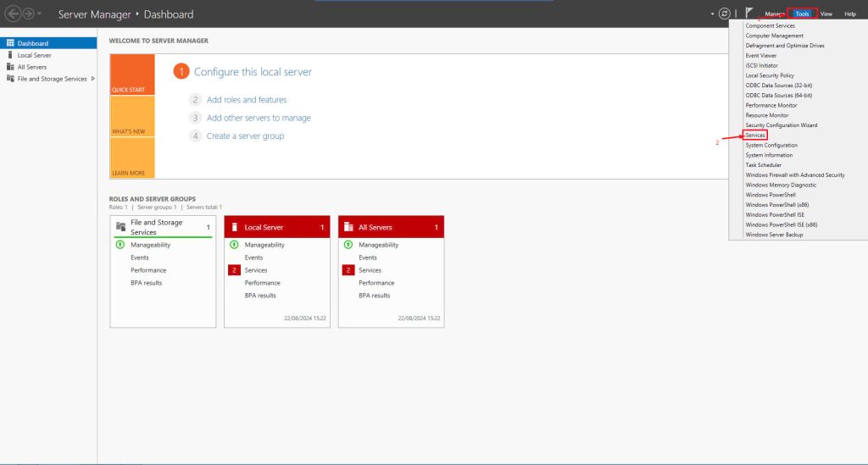
Task: Select Defragment and Optimize Drives
Action: tap(784, 46)
